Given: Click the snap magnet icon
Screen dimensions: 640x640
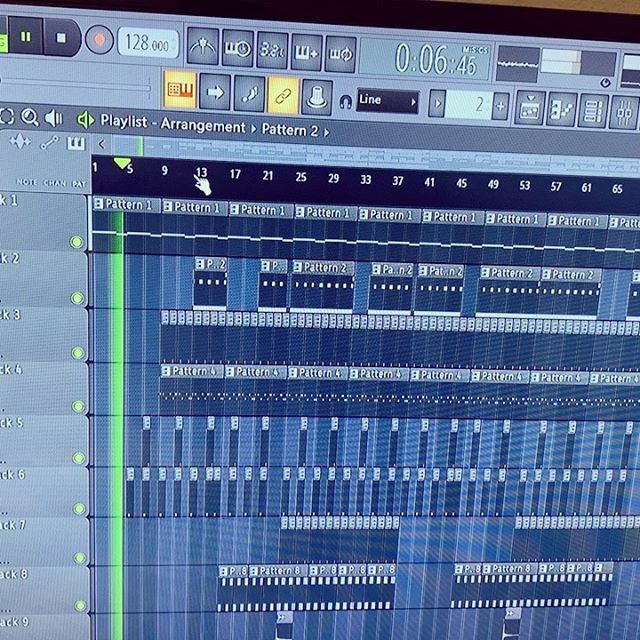Looking at the screenshot, I should point(345,101).
